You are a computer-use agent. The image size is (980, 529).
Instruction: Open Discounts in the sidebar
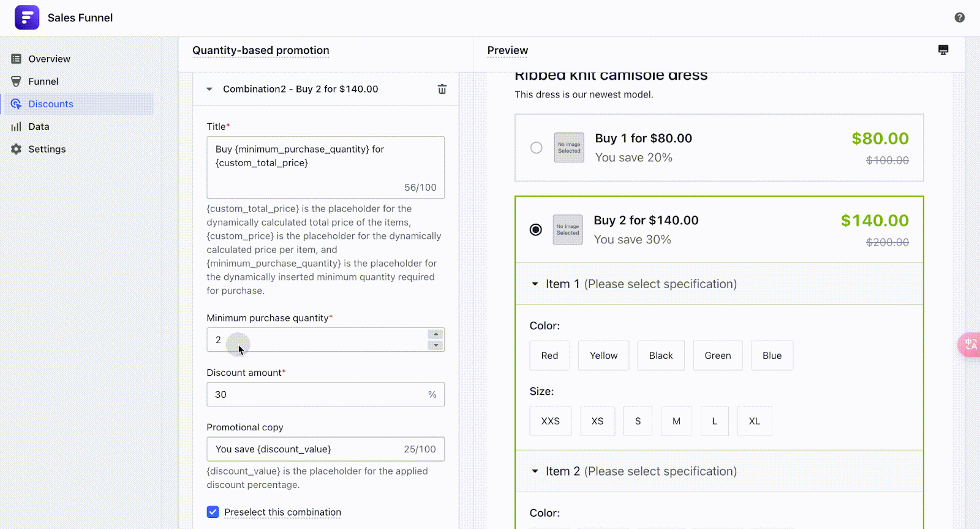pos(78,104)
